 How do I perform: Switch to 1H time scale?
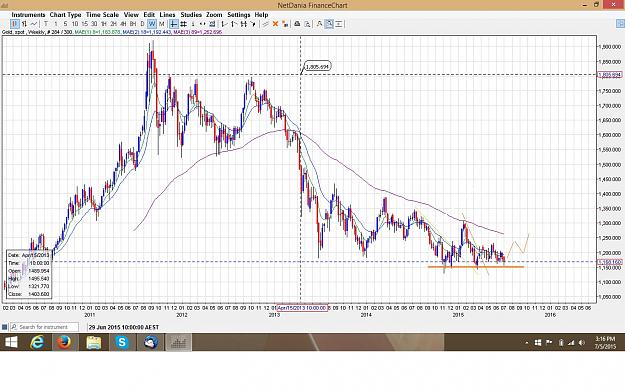pos(104,24)
